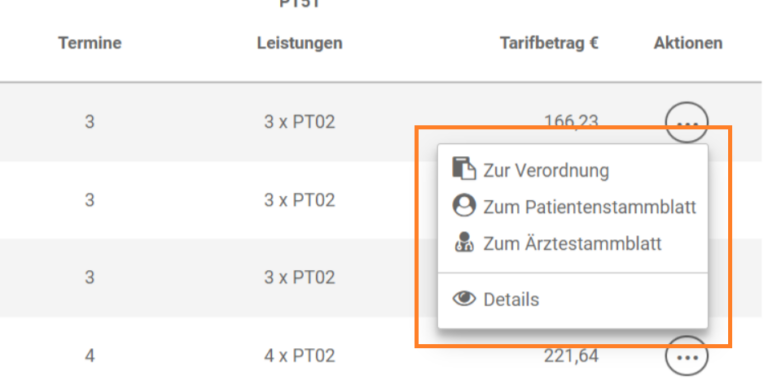Image resolution: width=768 pixels, height=384 pixels.
Task: Sort by the Termine column header
Action: [x=90, y=43]
